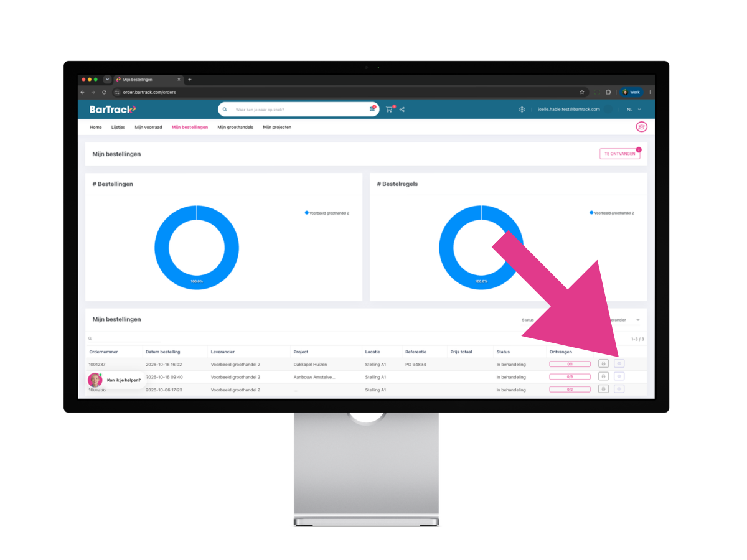Click the Dakkapel Huizen project cell
The height and width of the screenshot is (560, 747).
pyautogui.click(x=310, y=365)
